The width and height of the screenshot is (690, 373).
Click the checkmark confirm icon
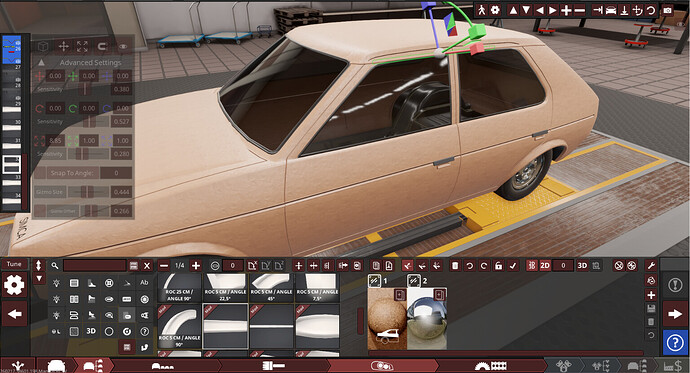tap(513, 266)
